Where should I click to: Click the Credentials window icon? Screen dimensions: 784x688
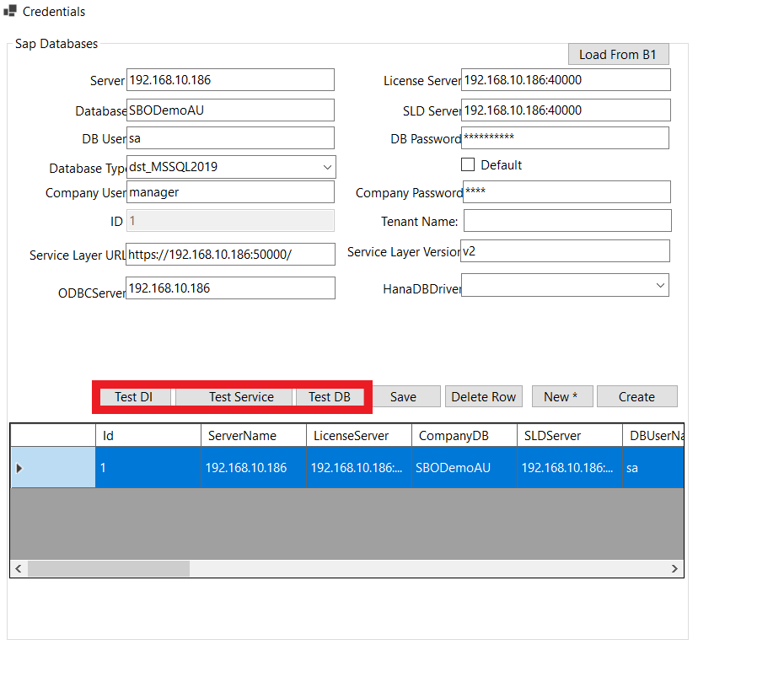(x=10, y=10)
